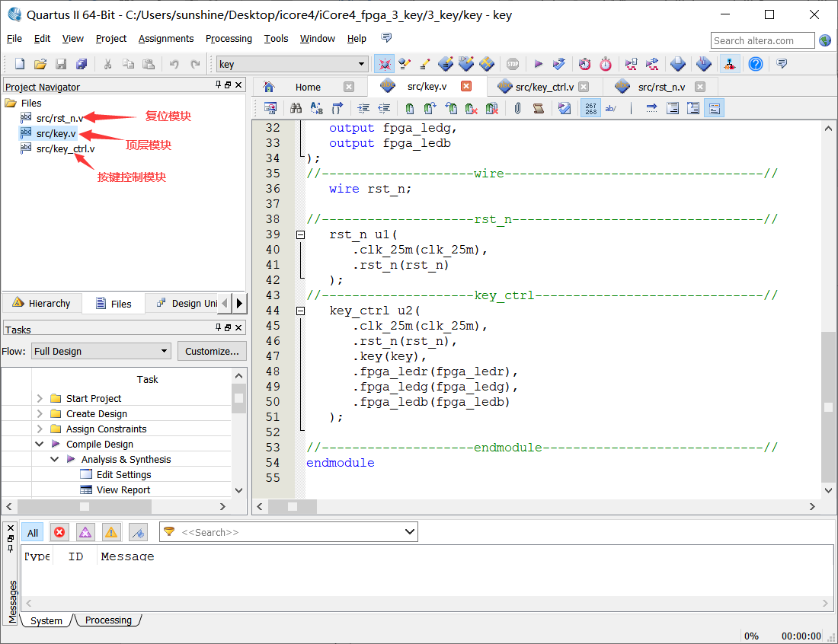This screenshot has height=644, width=838.
Task: Toggle the Error messages filter button
Action: pyautogui.click(x=59, y=532)
